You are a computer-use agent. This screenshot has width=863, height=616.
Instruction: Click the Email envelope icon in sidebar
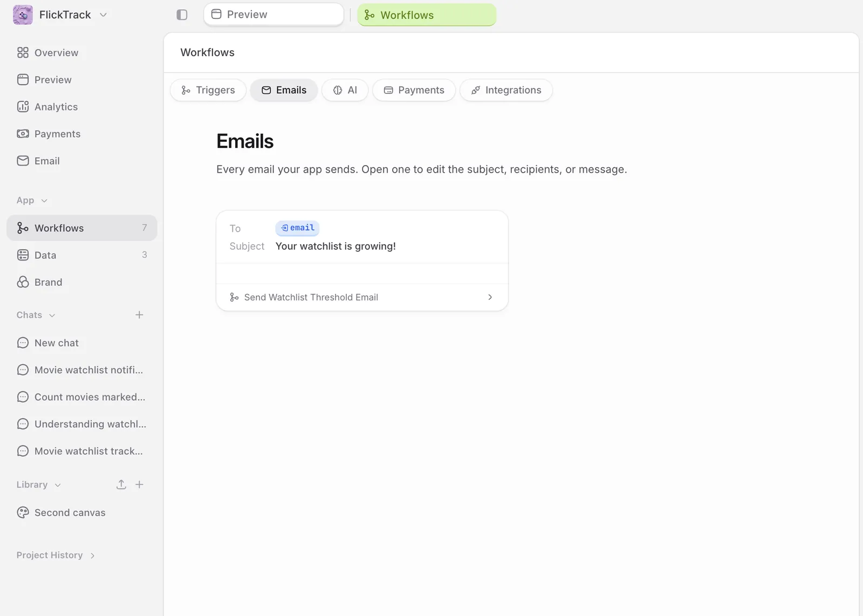(x=23, y=161)
